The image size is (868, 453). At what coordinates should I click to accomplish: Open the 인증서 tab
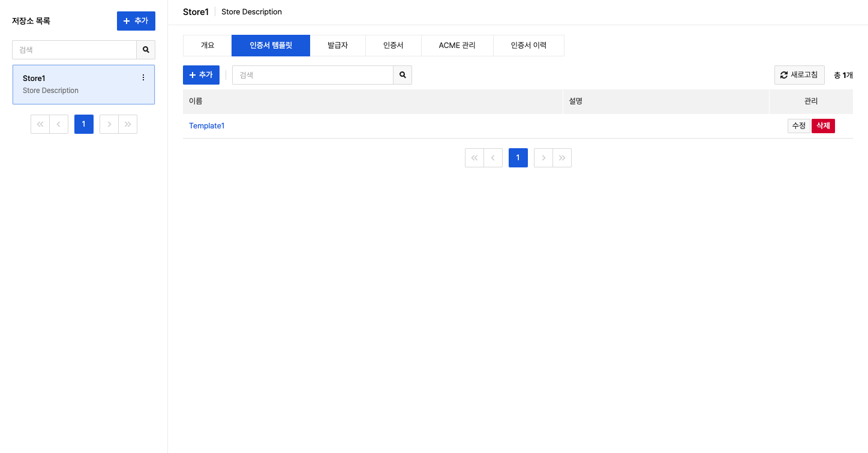pos(394,46)
